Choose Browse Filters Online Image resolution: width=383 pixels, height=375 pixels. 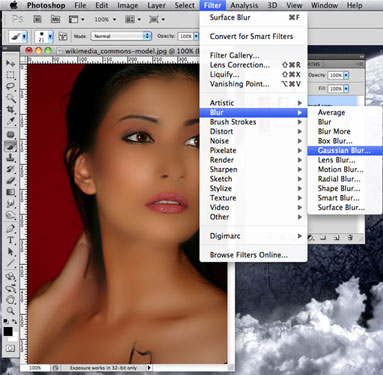click(253, 255)
